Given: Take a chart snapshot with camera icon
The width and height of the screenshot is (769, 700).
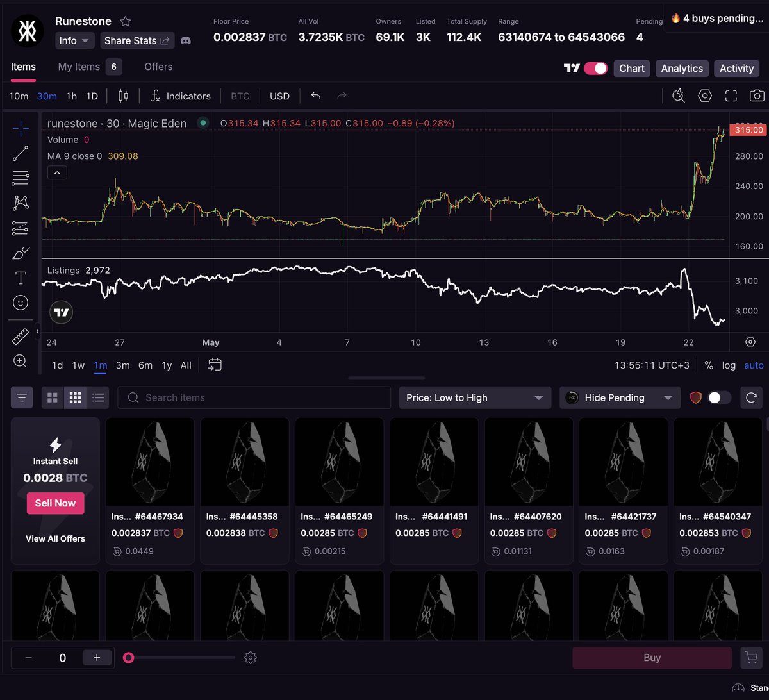Looking at the screenshot, I should click(x=757, y=96).
